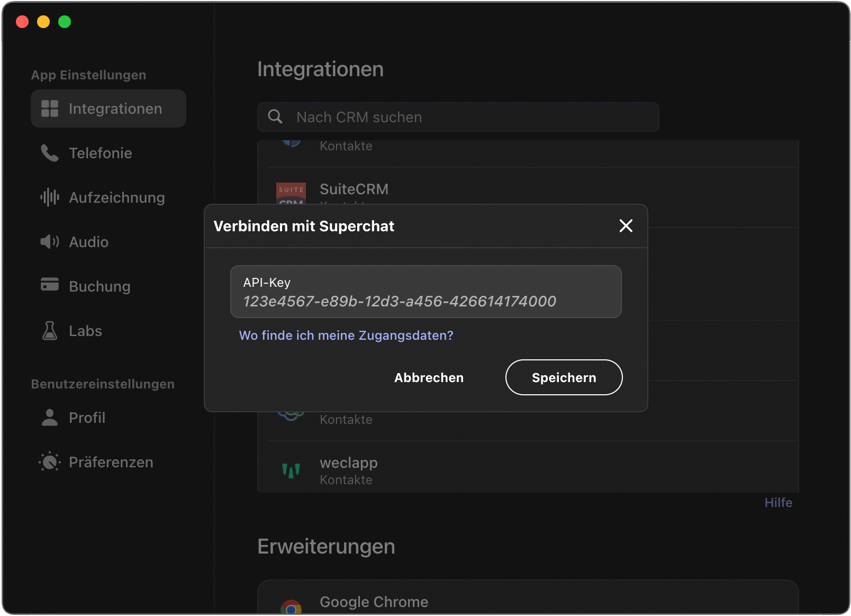Focus the API-Key input field
The width and height of the screenshot is (851, 616).
[425, 292]
